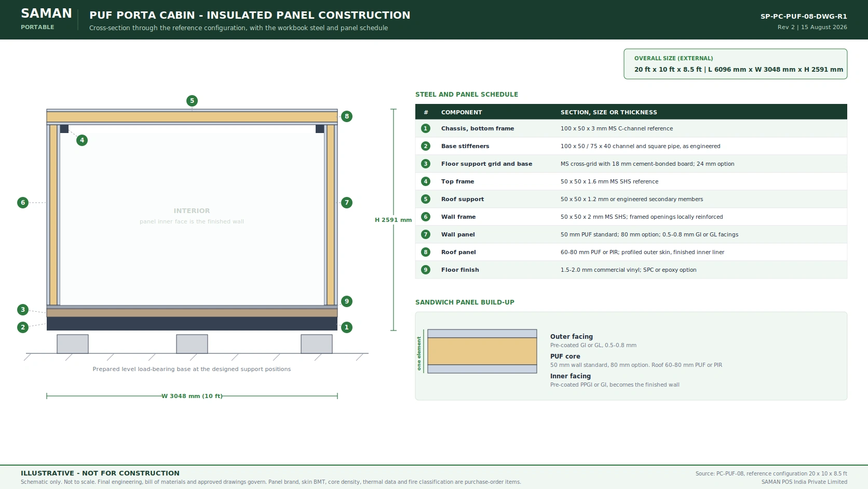Select the number 8 badge beside Roof panel
868x489 pixels.
(426, 252)
